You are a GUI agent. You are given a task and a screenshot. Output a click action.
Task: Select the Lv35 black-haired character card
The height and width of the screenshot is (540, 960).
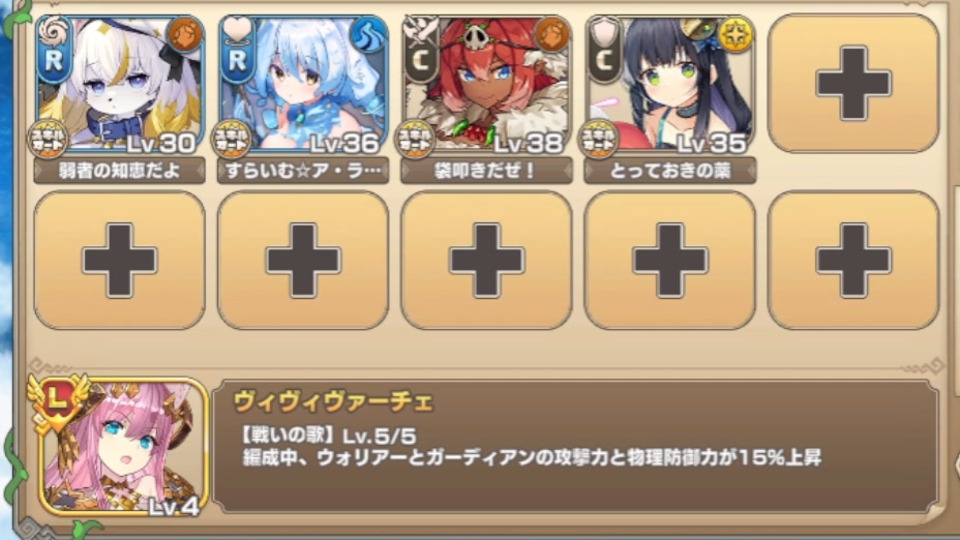click(670, 84)
